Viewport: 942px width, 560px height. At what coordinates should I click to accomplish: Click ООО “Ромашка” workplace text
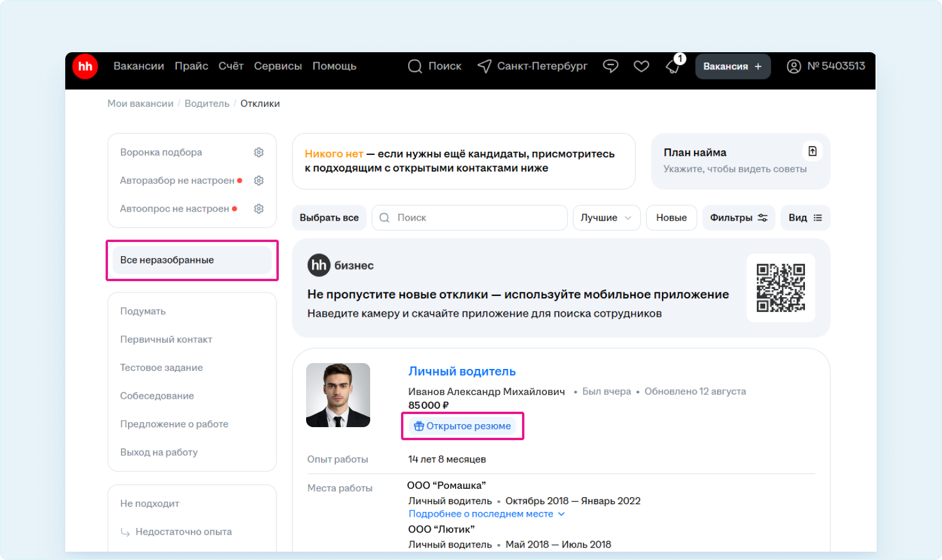click(x=447, y=485)
